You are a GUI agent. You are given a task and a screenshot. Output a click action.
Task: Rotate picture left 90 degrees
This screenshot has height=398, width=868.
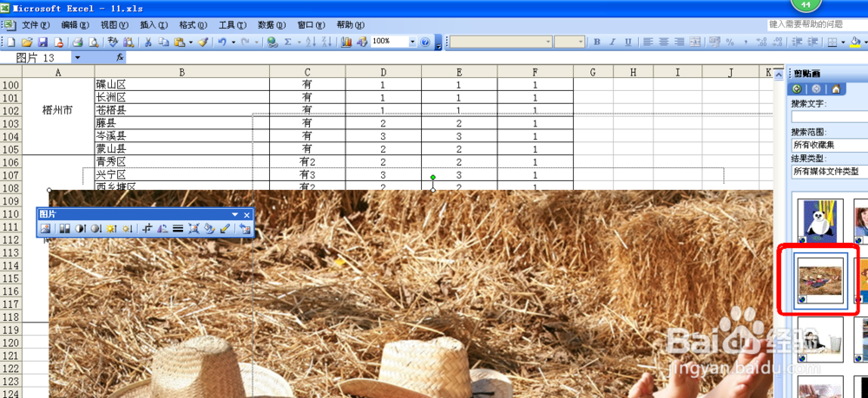(x=163, y=228)
